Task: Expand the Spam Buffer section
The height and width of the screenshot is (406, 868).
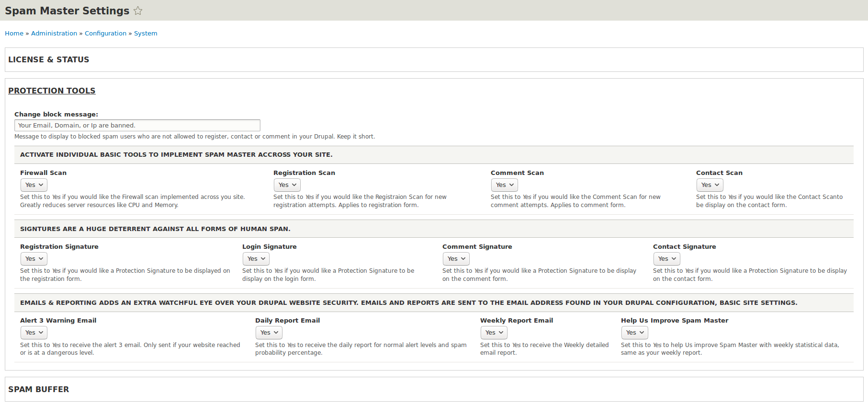Action: tap(38, 389)
